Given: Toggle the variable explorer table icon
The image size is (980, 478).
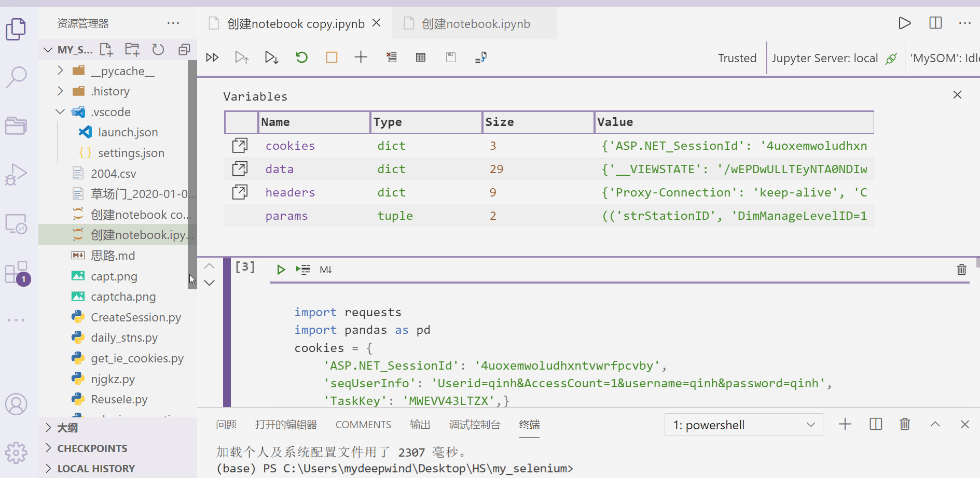Looking at the screenshot, I should 421,57.
